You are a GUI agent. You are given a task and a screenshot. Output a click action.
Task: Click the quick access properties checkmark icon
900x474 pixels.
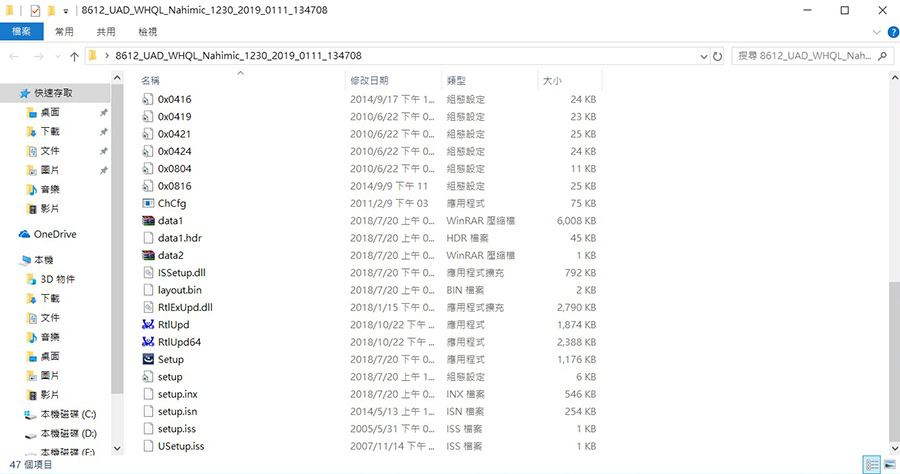click(x=35, y=10)
